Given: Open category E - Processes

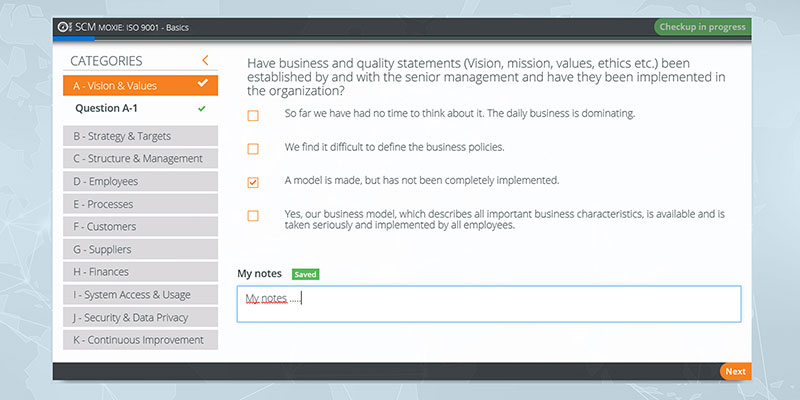Looking at the screenshot, I should pos(140,204).
